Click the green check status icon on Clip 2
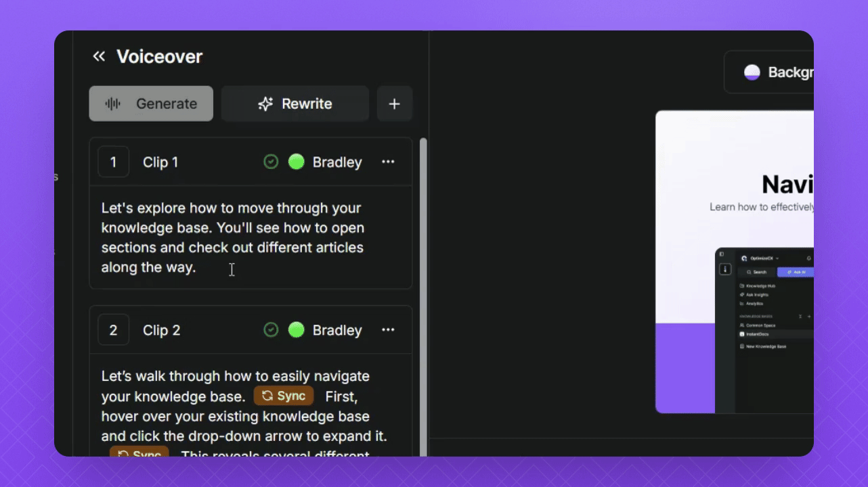868x487 pixels. click(271, 329)
